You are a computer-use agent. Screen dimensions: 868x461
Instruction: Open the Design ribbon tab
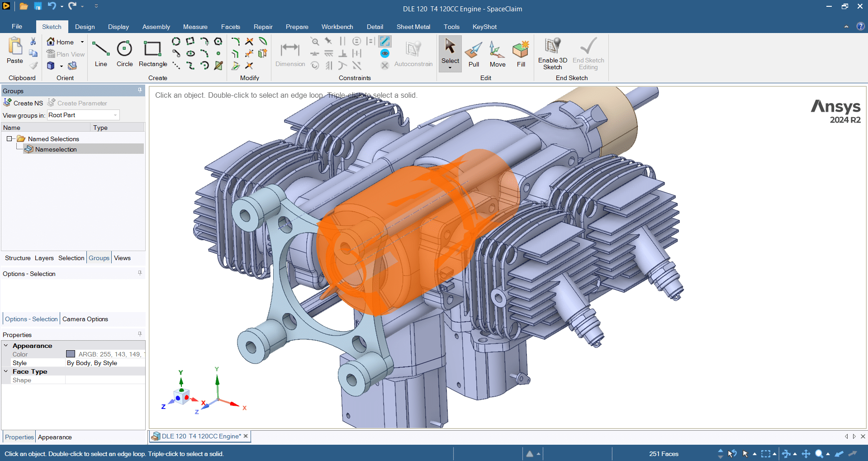click(x=85, y=27)
